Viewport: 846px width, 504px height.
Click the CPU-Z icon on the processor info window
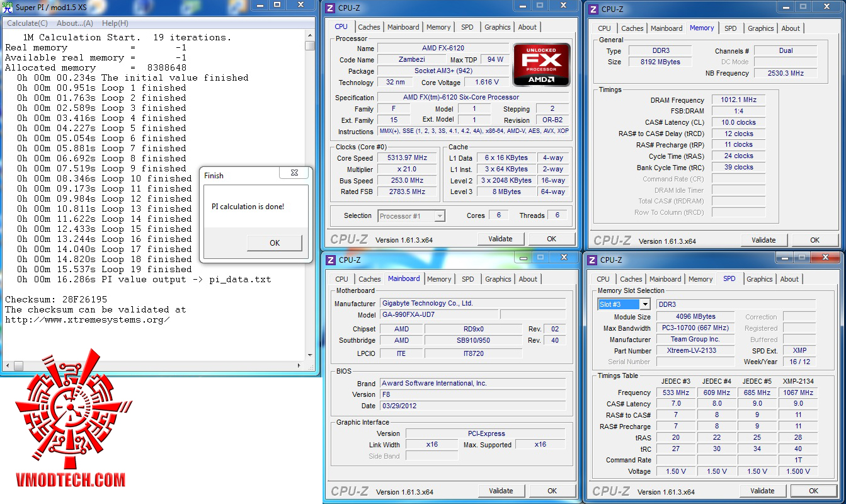click(331, 8)
